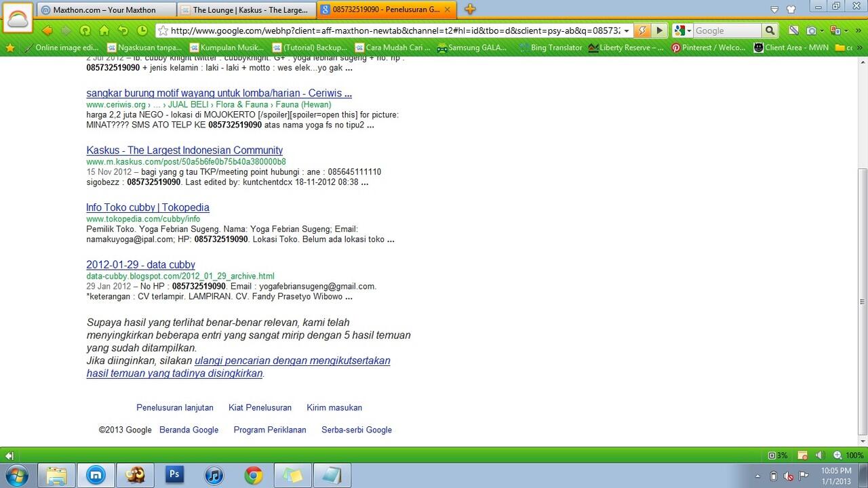The image size is (868, 488).
Task: Click the page vertical scrollbar thumb
Action: pos(862,300)
